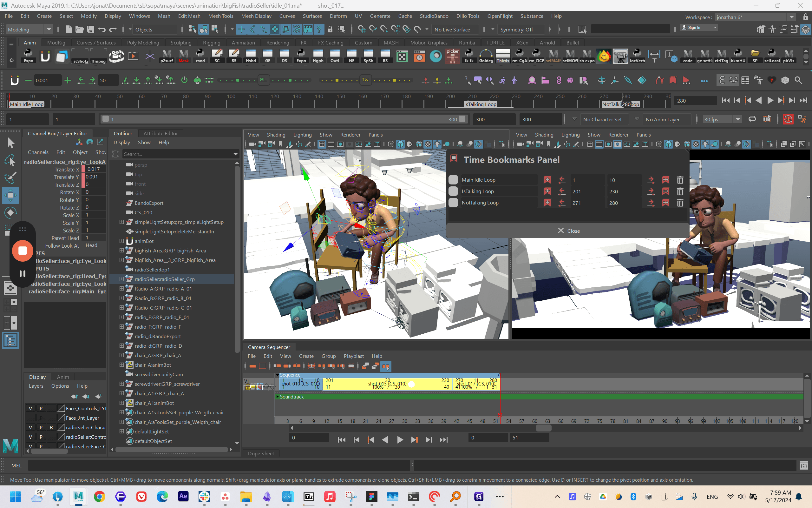This screenshot has height=508, width=812.
Task: Switch to the Anim layer tab
Action: click(x=63, y=377)
